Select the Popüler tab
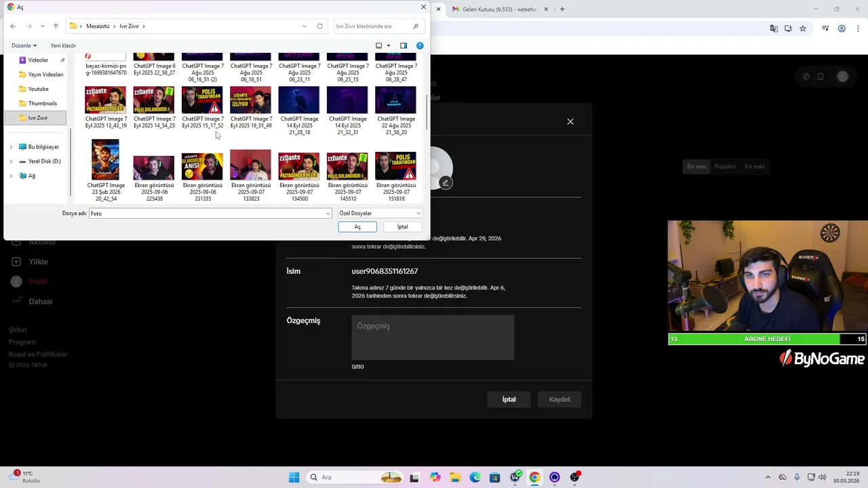The width and height of the screenshot is (868, 488). pyautogui.click(x=725, y=167)
